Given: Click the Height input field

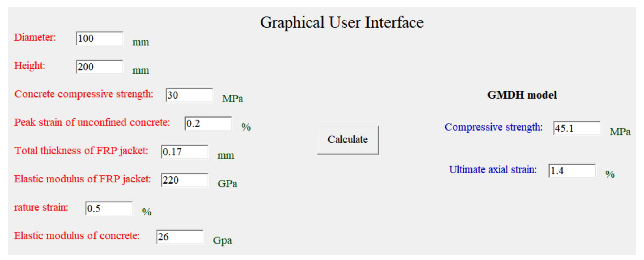Looking at the screenshot, I should pos(99,67).
